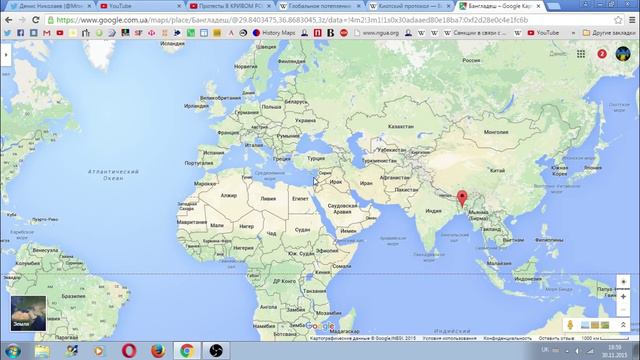Image resolution: width=640 pixels, height=360 pixels.
Task: Click the Саудовская Аравия label
Action: 342,209
